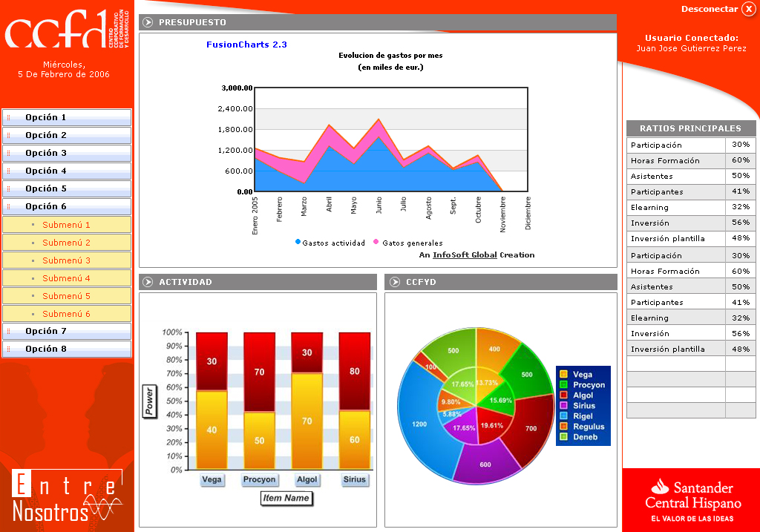Click the arrow icon beside ACTIVIDAD header
The width and height of the screenshot is (760, 532).
[148, 282]
